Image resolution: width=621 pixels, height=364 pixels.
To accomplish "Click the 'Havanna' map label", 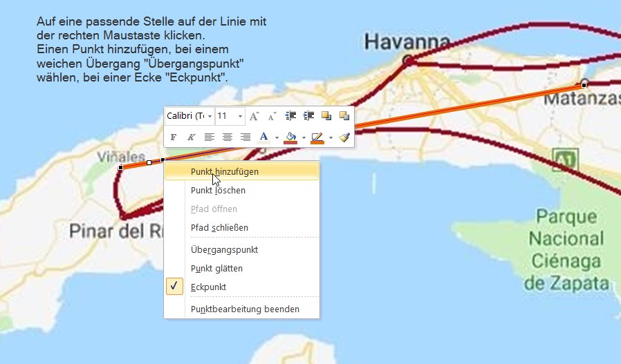I will click(x=407, y=41).
